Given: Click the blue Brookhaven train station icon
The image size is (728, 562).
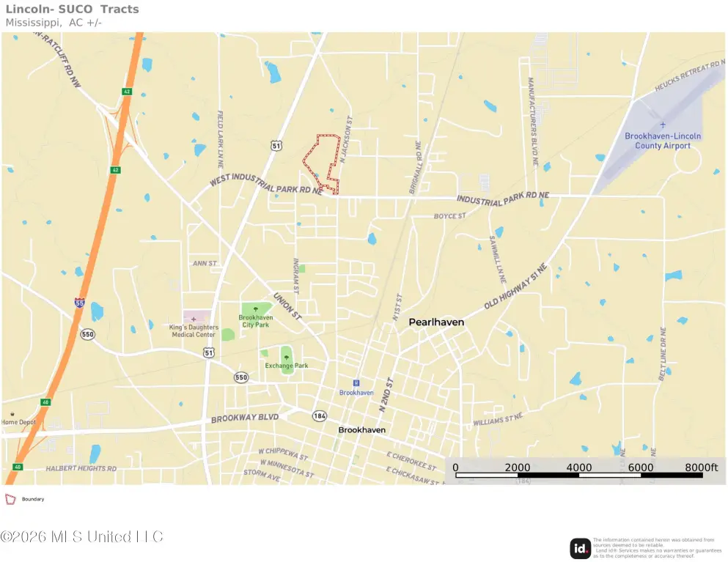Looking at the screenshot, I should pos(356,382).
